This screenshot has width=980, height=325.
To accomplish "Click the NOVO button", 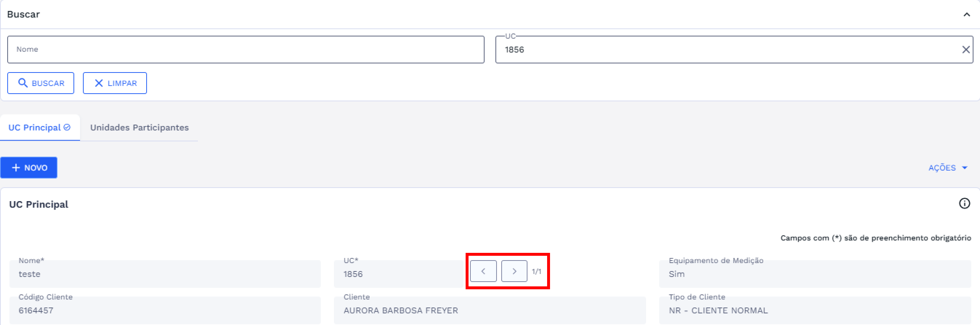I will (29, 168).
